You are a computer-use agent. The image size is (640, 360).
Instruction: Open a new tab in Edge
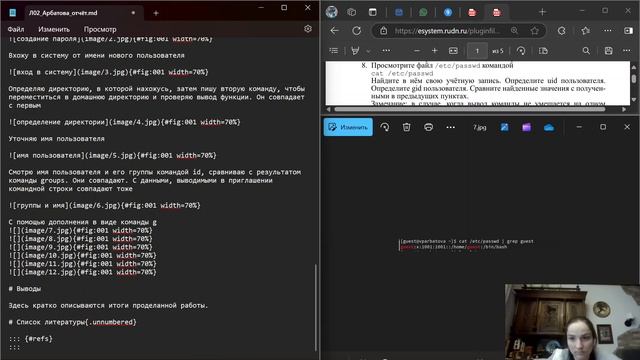pyautogui.click(x=542, y=12)
